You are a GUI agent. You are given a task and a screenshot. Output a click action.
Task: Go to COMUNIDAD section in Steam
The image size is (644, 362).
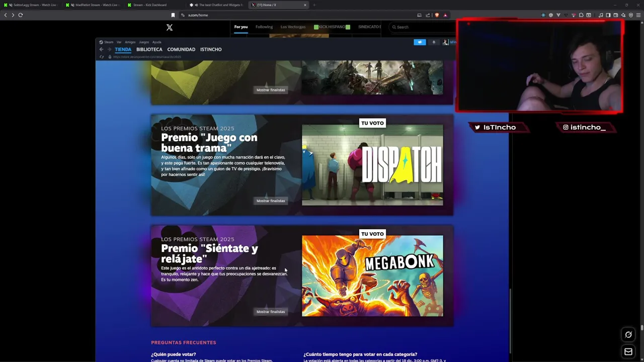coord(181,49)
